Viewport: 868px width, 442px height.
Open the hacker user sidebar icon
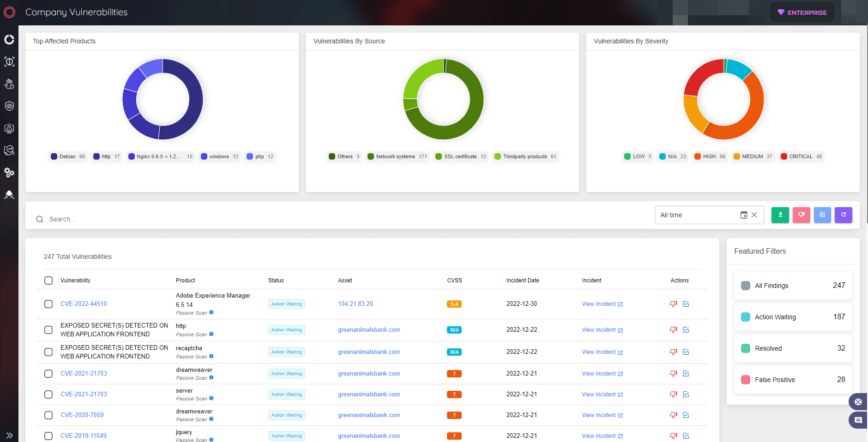[x=9, y=195]
